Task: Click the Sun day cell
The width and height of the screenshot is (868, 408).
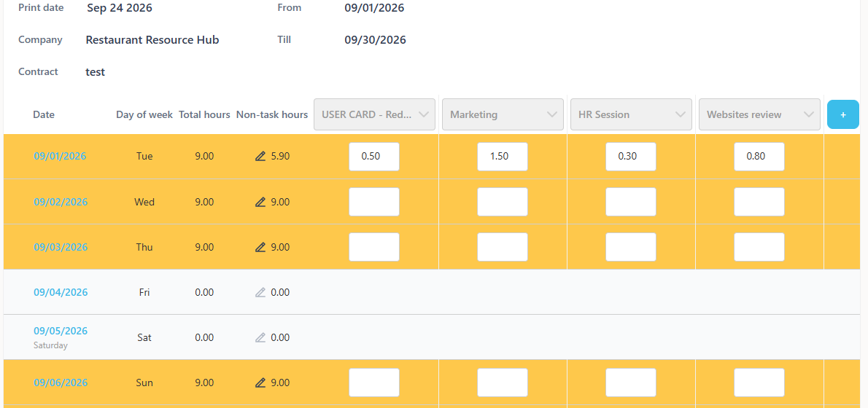Action: (144, 382)
